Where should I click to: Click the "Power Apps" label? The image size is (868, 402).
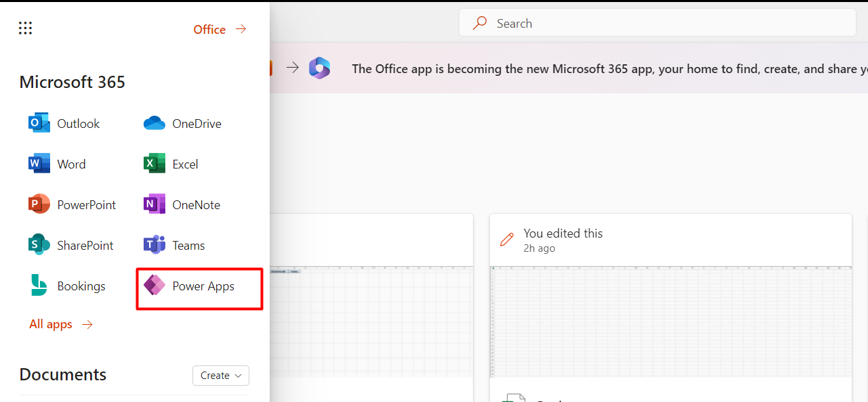(203, 286)
